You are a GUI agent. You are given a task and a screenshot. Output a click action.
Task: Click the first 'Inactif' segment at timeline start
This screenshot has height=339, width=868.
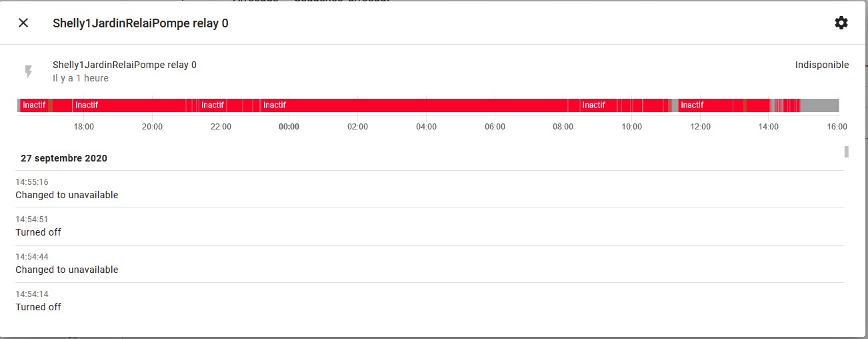34,105
